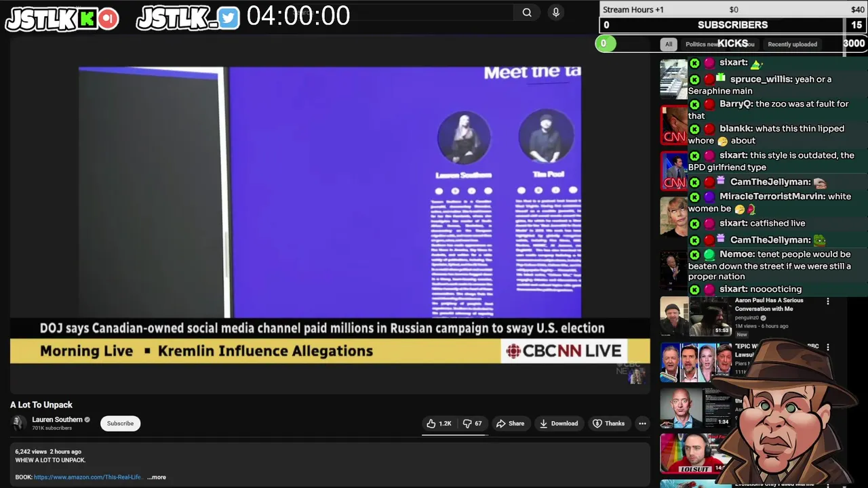Expand description with ...more

point(157,477)
